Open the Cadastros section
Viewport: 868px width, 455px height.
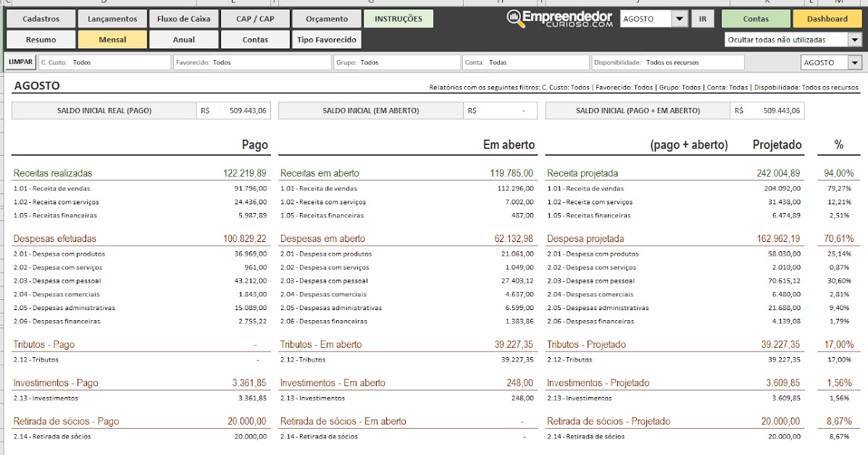click(x=41, y=19)
